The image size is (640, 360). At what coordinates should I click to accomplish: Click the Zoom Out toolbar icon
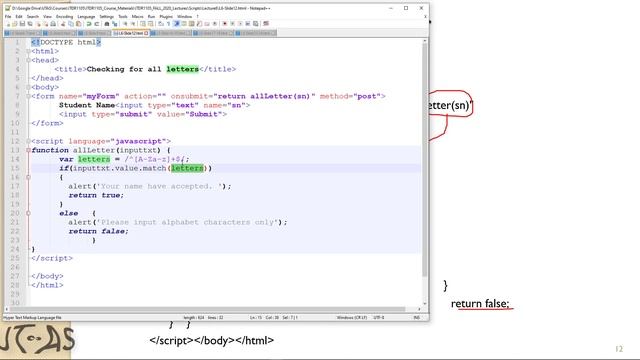pos(133,24)
